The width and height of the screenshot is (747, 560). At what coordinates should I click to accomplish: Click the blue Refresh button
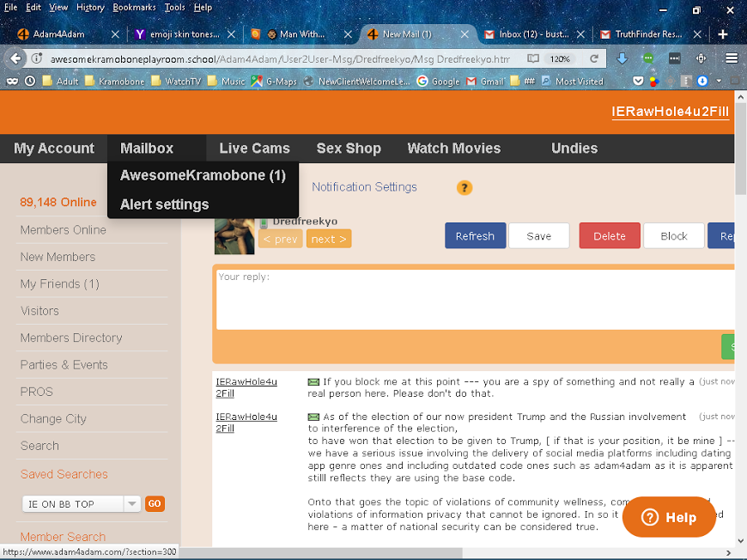pos(475,236)
